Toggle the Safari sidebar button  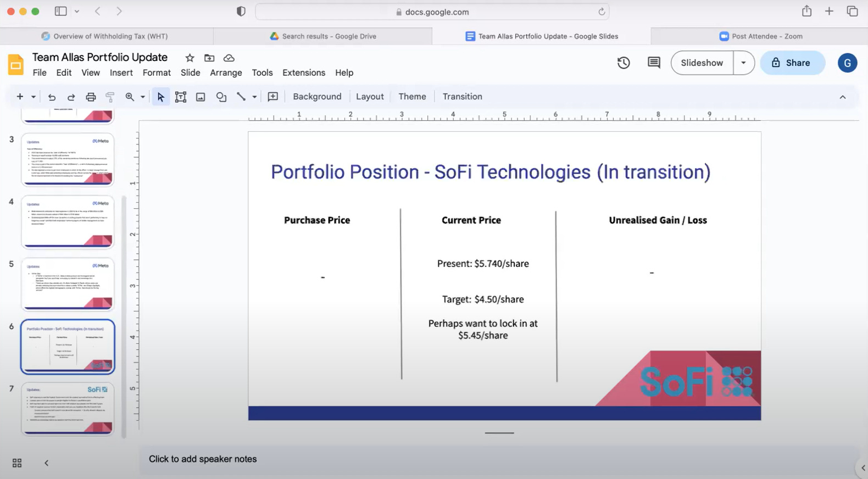60,11
